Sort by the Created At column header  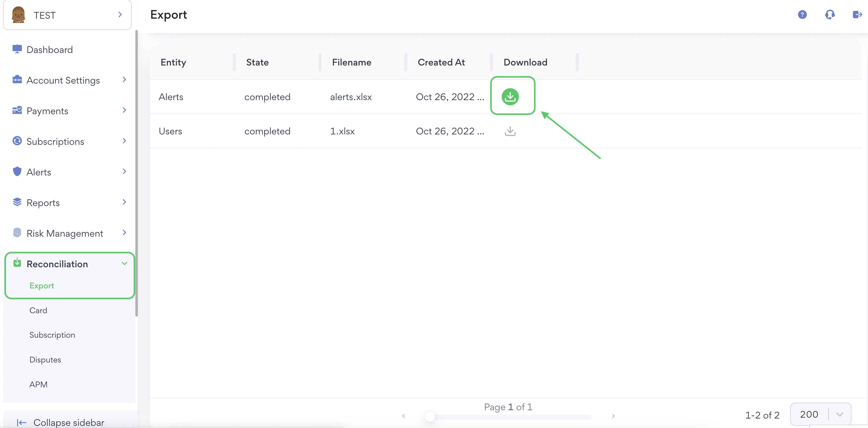coord(441,62)
